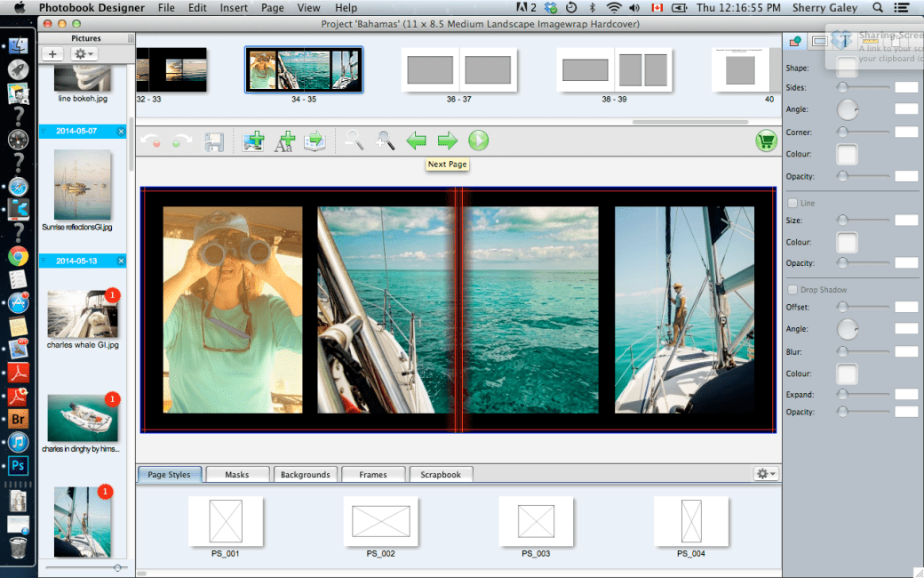Select the pages 36 - 37 thumbnail
Image resolution: width=924 pixels, height=578 pixels.
tap(459, 69)
